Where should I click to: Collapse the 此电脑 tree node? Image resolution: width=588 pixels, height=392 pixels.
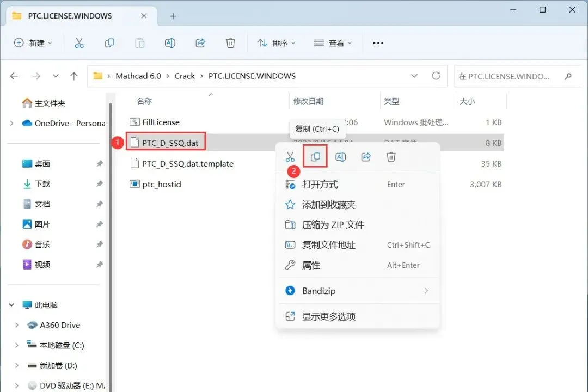(11, 305)
